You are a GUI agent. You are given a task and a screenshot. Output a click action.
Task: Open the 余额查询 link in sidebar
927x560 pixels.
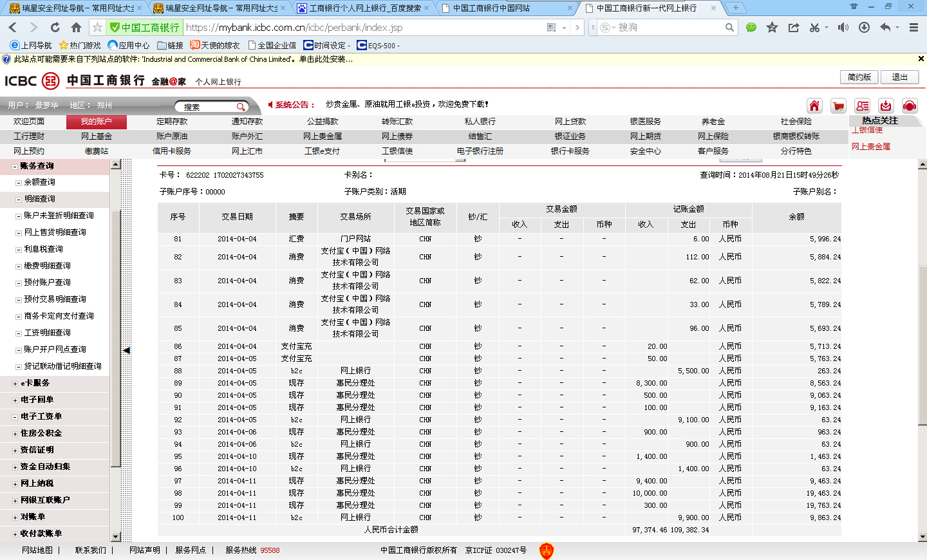coord(40,183)
